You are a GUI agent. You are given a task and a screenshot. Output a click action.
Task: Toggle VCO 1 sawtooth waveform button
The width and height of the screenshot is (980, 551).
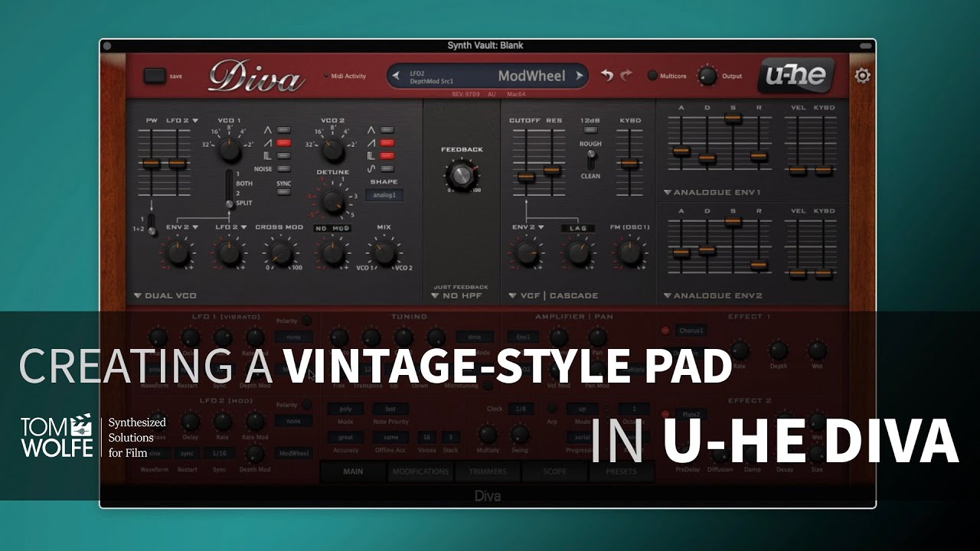284,143
